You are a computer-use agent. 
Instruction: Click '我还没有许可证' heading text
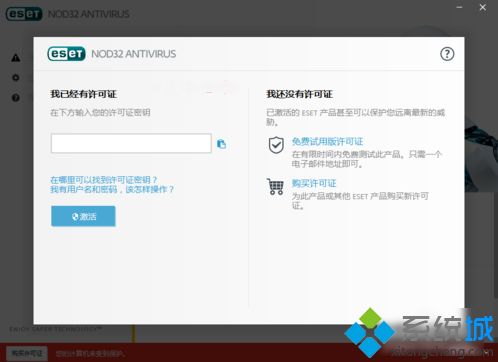[299, 94]
